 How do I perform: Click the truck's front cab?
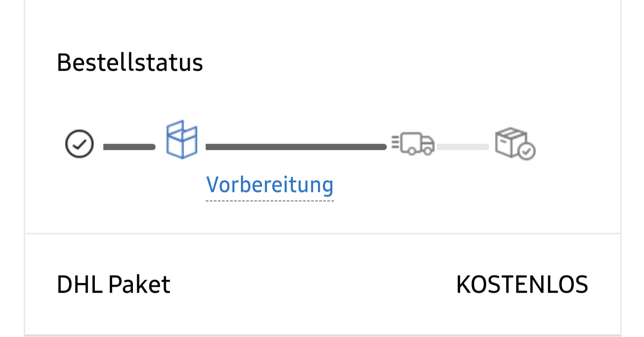point(427,144)
